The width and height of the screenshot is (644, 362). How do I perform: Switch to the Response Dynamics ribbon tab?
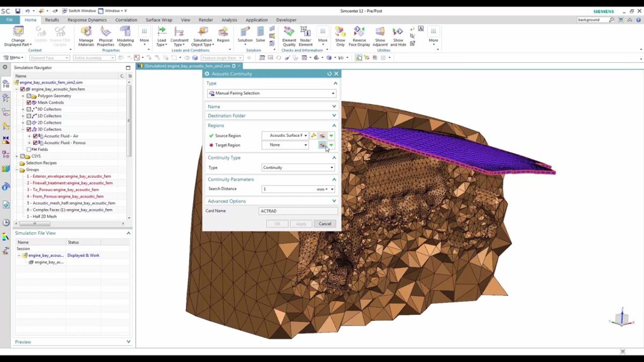(x=87, y=20)
